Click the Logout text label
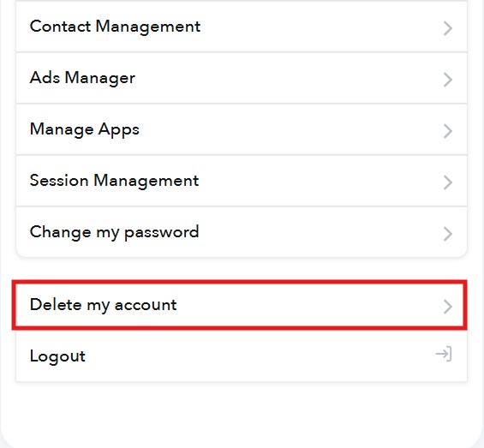The image size is (484, 448). [x=57, y=356]
